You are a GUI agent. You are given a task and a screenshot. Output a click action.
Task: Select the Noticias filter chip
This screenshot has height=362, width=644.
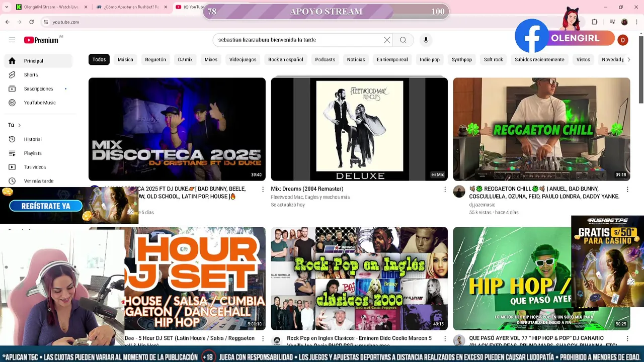(x=356, y=59)
